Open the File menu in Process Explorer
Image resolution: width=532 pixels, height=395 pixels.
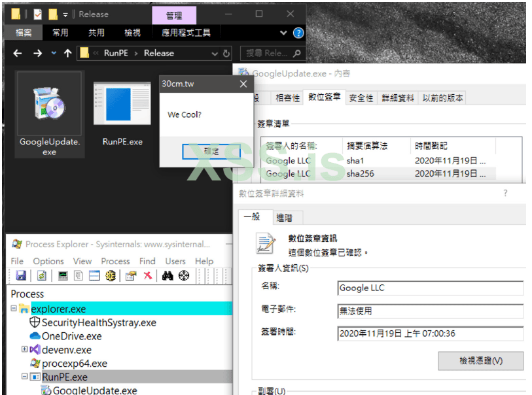tap(17, 262)
